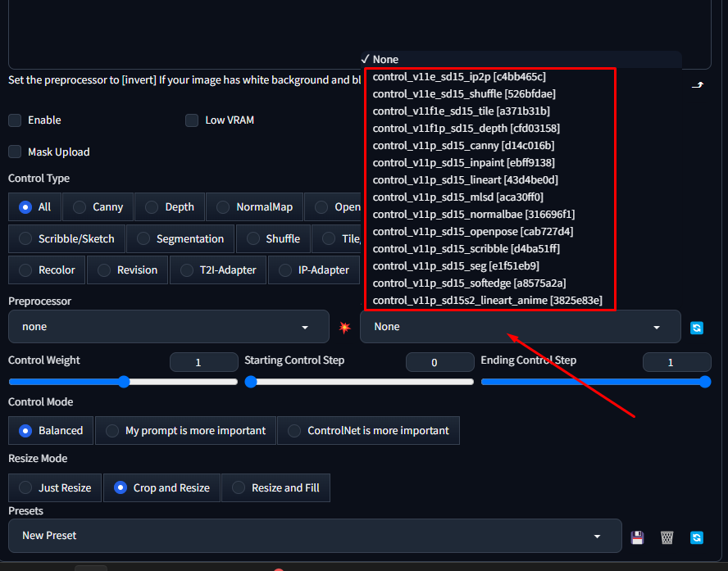
Task: Check the Mask Upload option
Action: 15,152
